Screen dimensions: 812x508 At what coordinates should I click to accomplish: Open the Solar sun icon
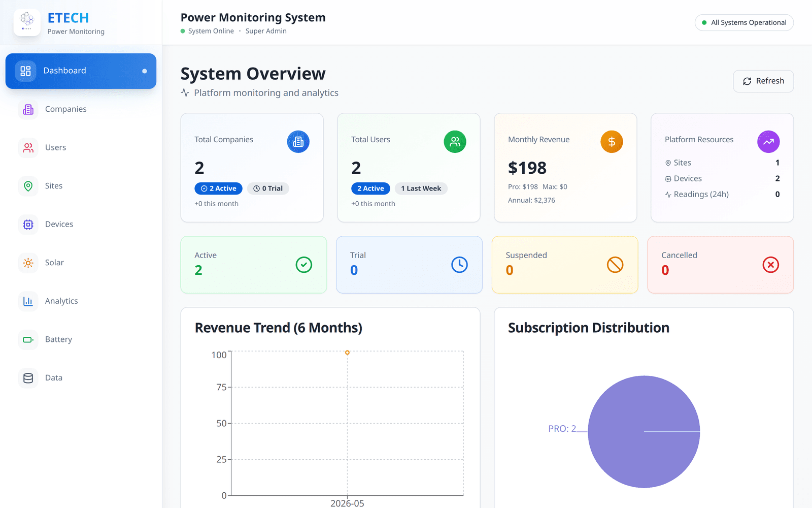pyautogui.click(x=28, y=263)
